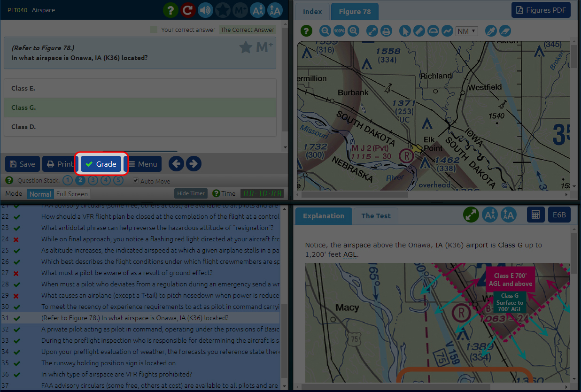Open the E6B flight computer
The width and height of the screenshot is (581, 392).
coord(559,215)
